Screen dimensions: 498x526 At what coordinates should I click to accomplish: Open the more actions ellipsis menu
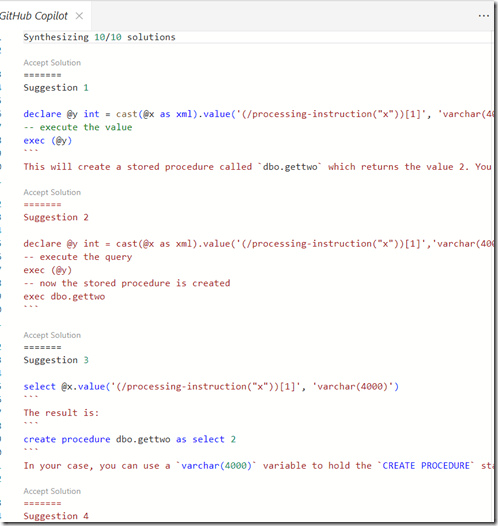pyautogui.click(x=484, y=16)
